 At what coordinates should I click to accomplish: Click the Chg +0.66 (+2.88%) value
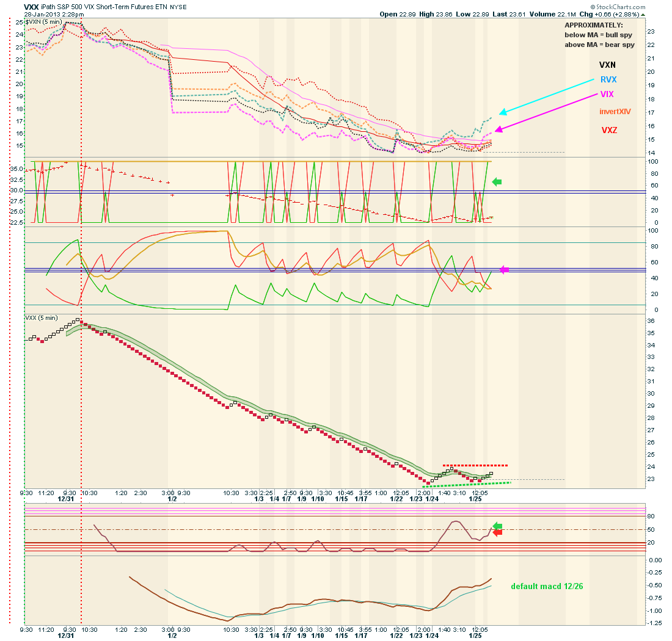[610, 14]
